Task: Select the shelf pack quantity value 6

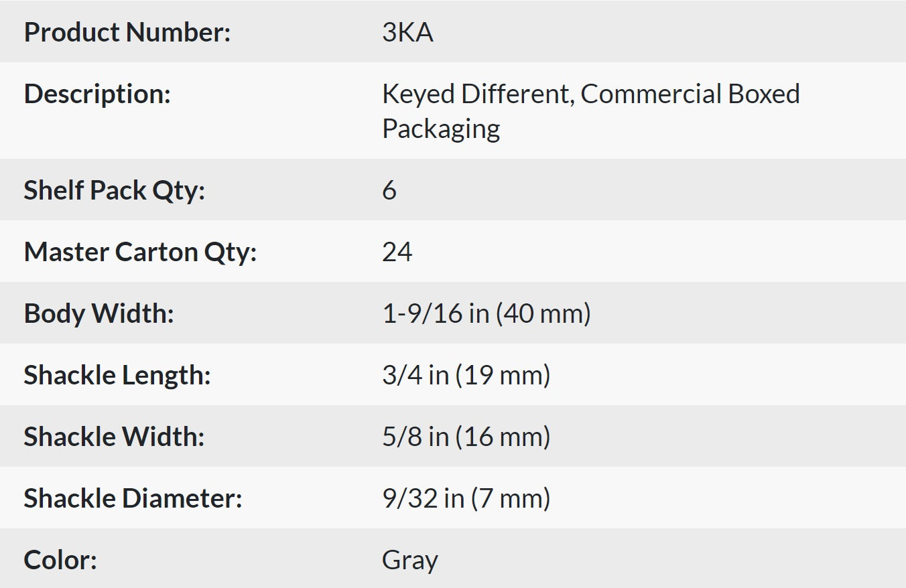Action: 389,190
